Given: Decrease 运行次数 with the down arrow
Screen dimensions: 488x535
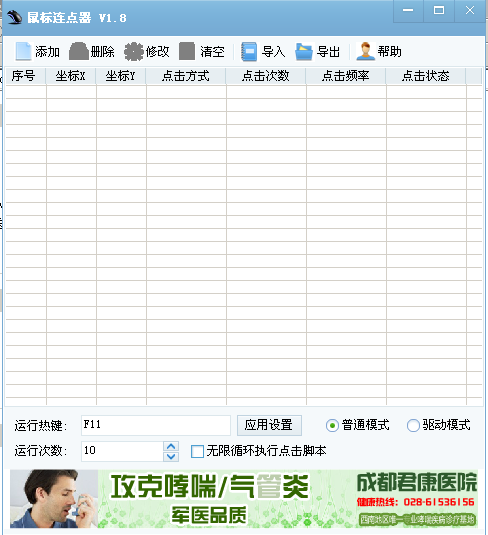Looking at the screenshot, I should 171,456.
